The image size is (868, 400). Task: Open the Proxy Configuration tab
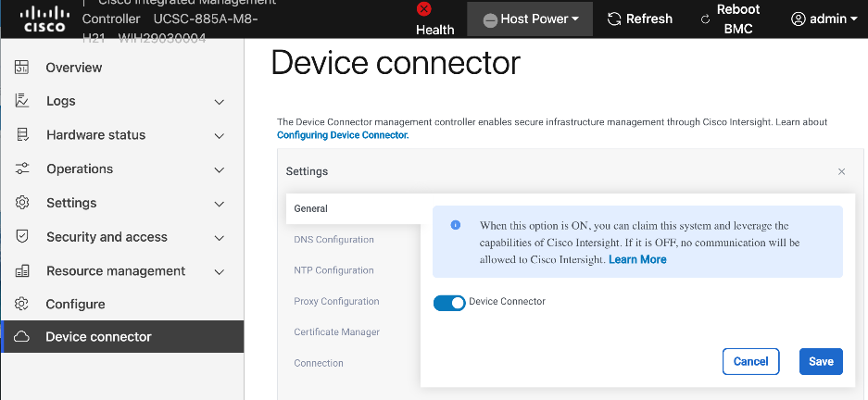click(x=336, y=302)
